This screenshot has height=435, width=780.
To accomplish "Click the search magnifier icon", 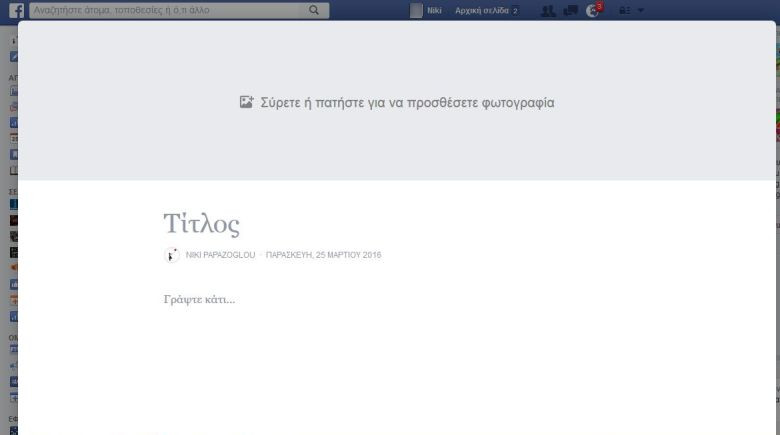I will pos(314,10).
